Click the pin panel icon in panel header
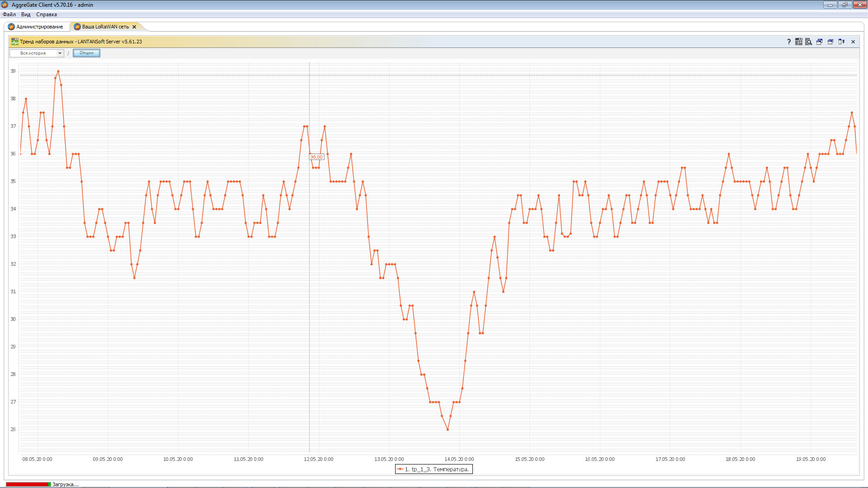The height and width of the screenshot is (488, 868). [x=841, y=42]
